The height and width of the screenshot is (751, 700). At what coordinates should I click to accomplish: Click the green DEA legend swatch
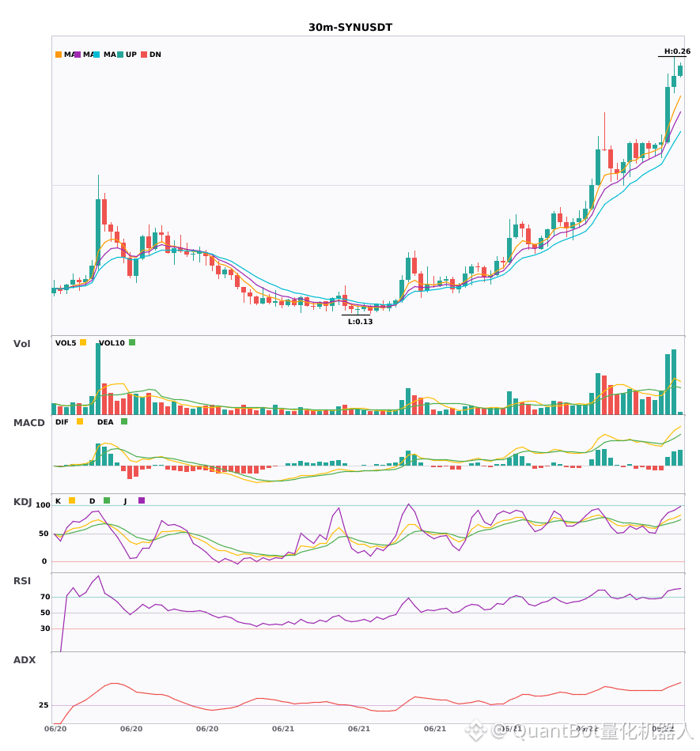point(124,421)
